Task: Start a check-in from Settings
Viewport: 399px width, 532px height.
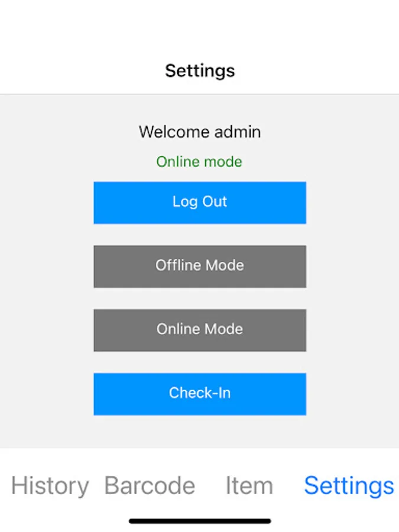Action: (200, 394)
